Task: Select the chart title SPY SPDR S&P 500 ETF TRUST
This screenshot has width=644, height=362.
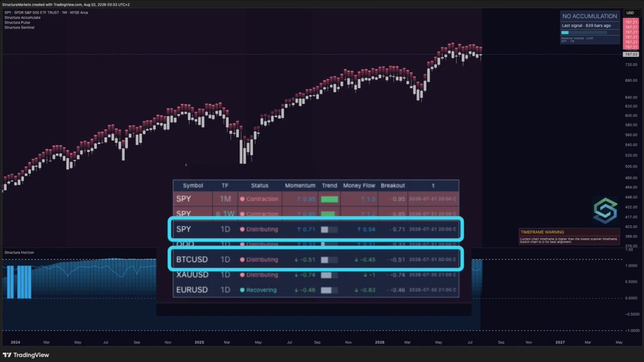Action: [46, 12]
